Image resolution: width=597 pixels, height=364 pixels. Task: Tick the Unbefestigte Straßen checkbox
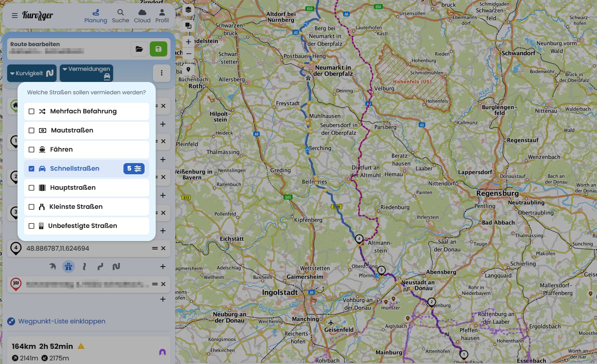31,226
